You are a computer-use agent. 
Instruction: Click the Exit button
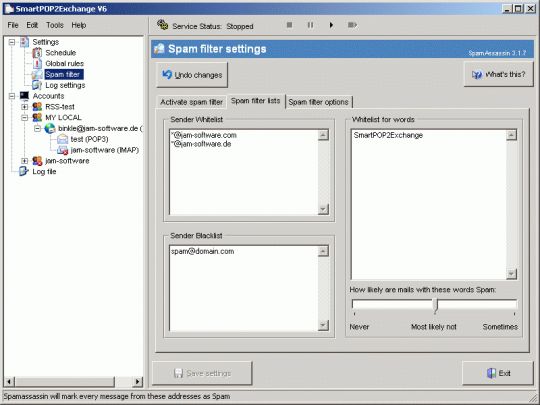tap(498, 373)
